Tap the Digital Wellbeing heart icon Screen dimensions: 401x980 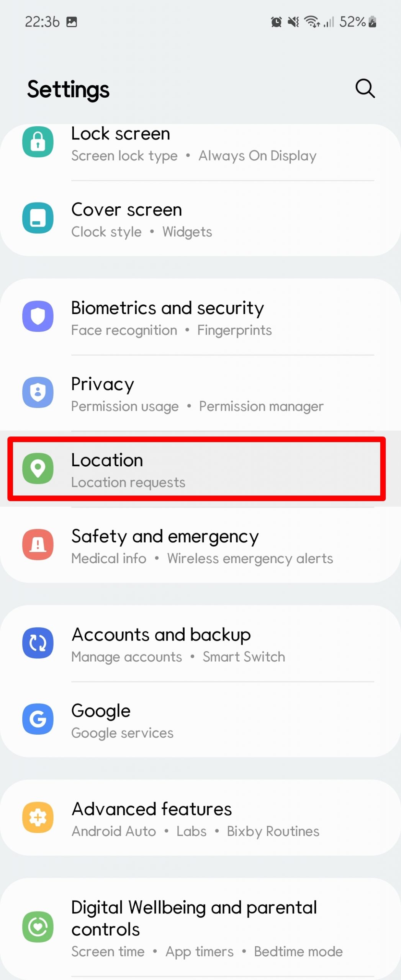(38, 927)
